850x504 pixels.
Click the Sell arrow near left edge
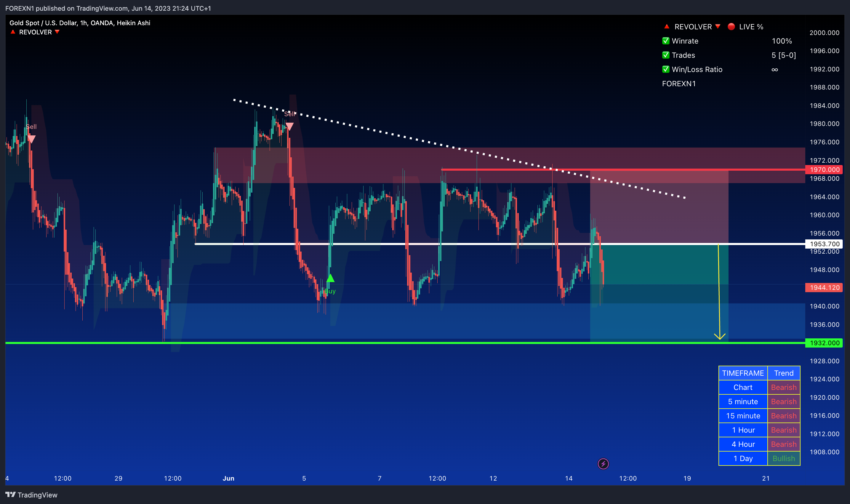point(31,139)
